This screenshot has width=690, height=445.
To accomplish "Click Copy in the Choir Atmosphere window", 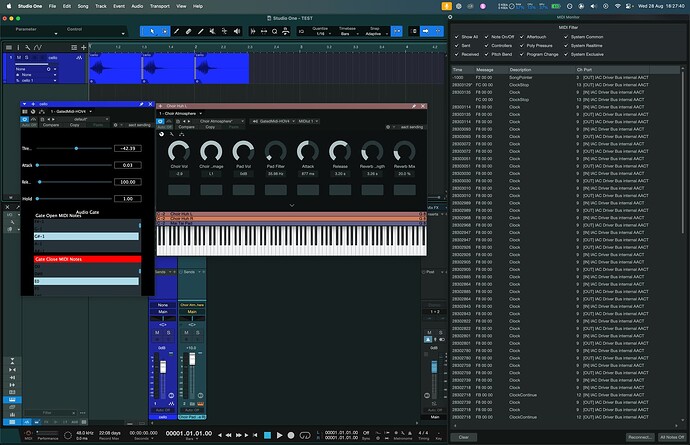I will click(210, 127).
